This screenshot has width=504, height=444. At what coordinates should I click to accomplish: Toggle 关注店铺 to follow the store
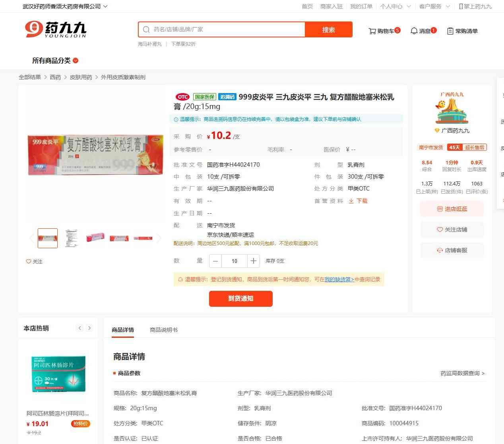click(452, 230)
